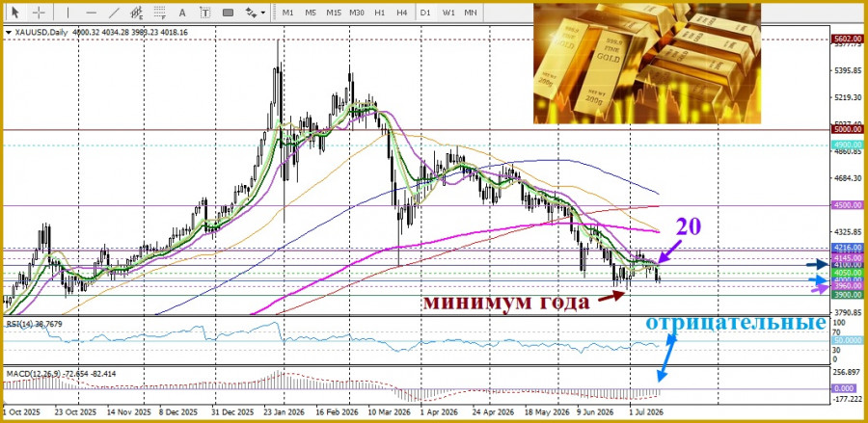Click the XAUUSD,Daily chart title text

pos(40,32)
